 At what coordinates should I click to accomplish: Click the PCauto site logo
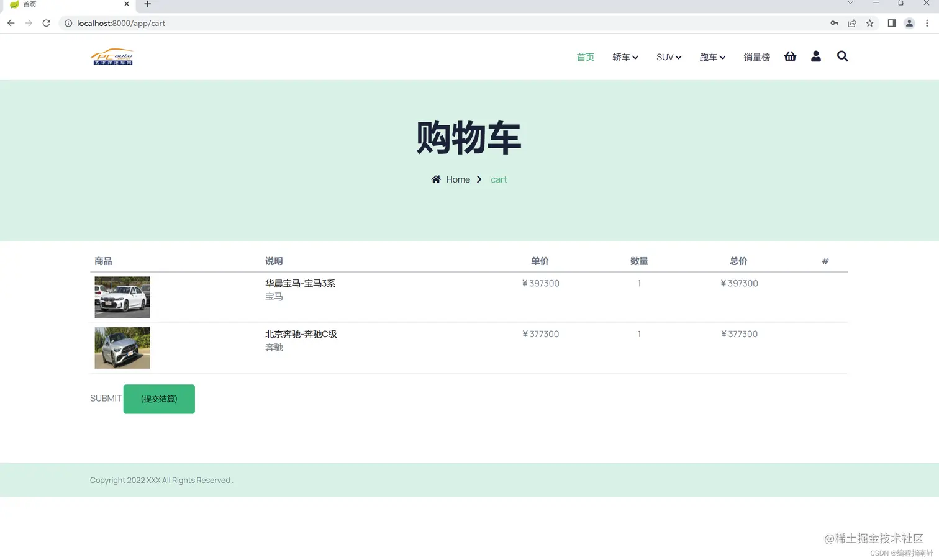tap(112, 56)
